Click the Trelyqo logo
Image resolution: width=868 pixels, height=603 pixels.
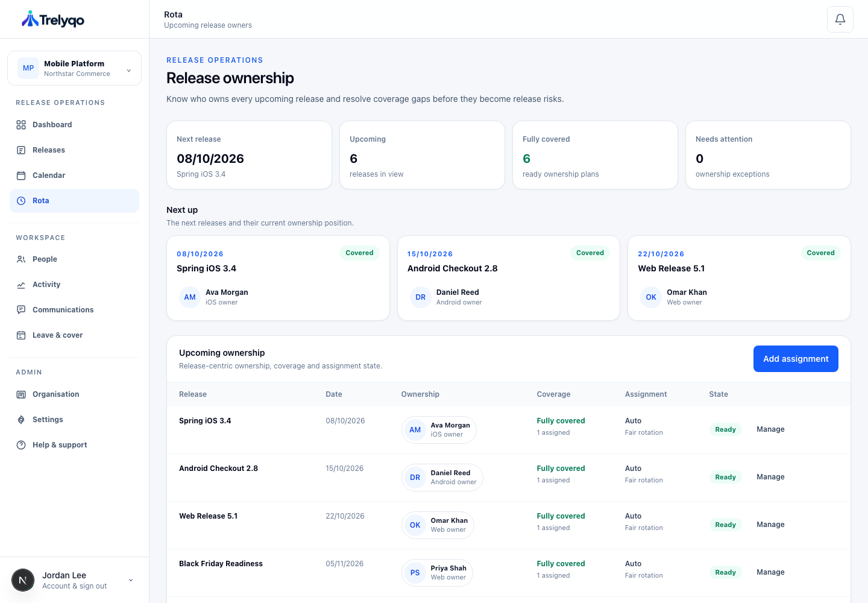(53, 19)
